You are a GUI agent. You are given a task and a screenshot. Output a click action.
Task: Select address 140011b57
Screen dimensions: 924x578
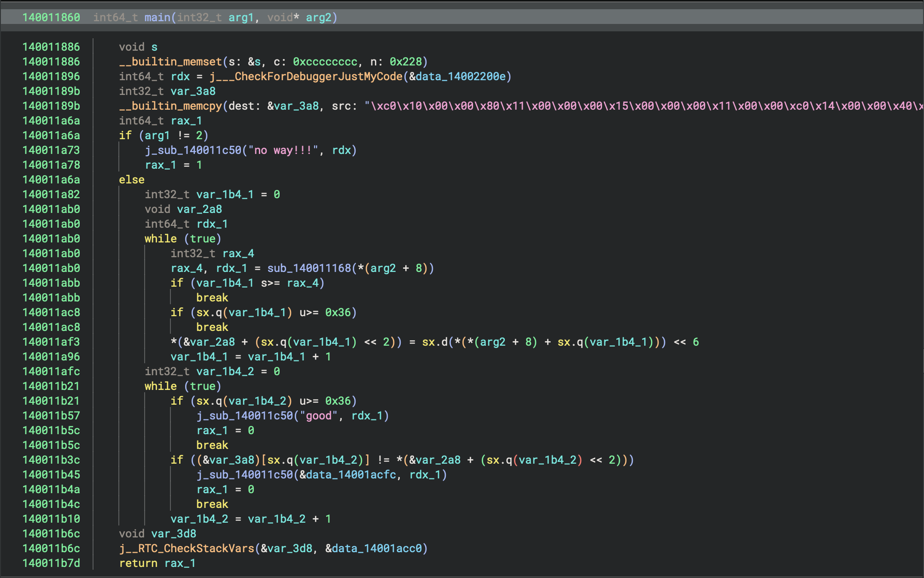coord(51,416)
